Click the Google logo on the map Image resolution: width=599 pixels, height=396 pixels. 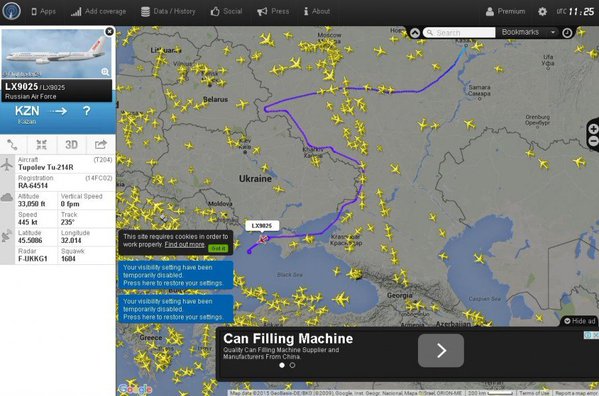[135, 389]
